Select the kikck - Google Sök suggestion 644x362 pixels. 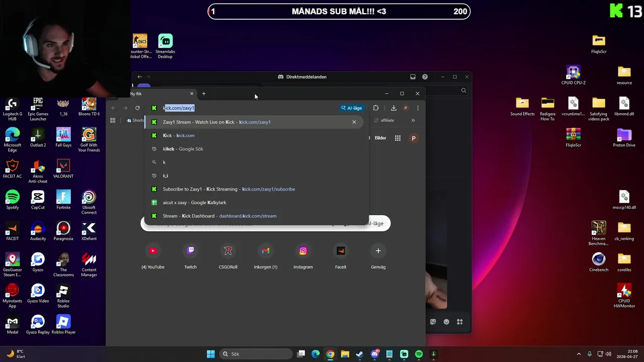(x=257, y=149)
